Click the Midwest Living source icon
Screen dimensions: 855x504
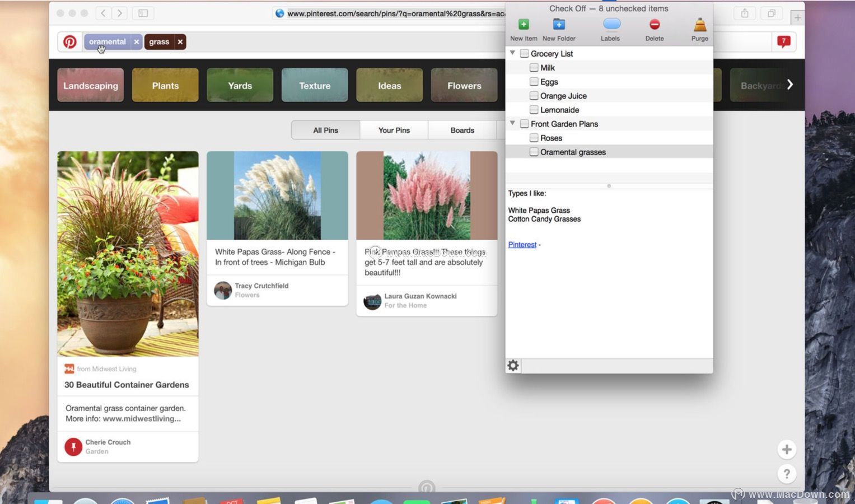[69, 368]
